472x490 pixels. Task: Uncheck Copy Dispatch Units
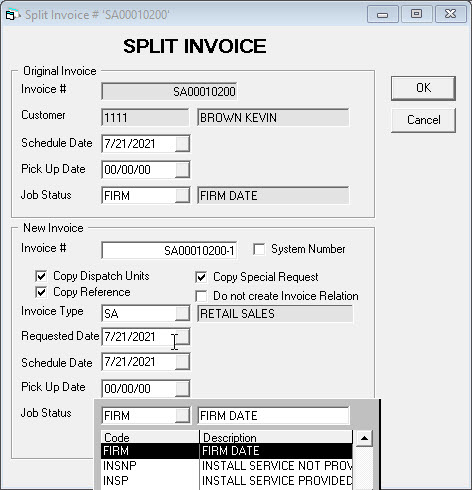(x=41, y=276)
